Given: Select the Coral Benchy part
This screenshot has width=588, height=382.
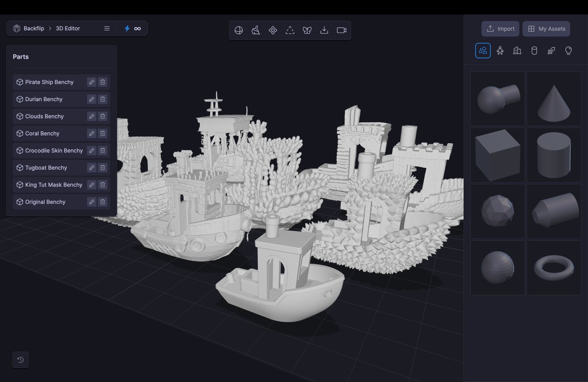Looking at the screenshot, I should 62,133.
